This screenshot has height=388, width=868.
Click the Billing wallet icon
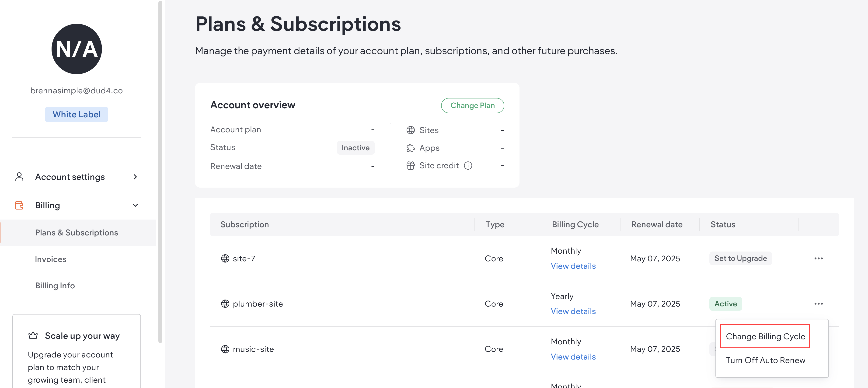click(19, 205)
